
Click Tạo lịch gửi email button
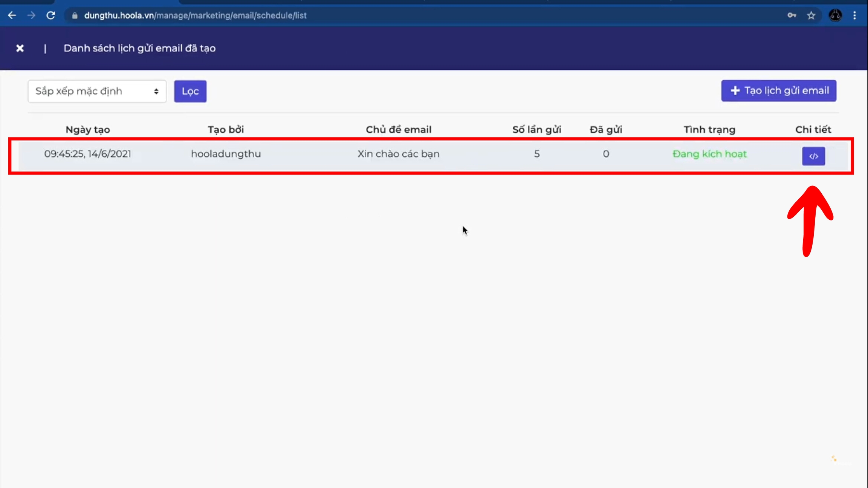click(x=778, y=91)
